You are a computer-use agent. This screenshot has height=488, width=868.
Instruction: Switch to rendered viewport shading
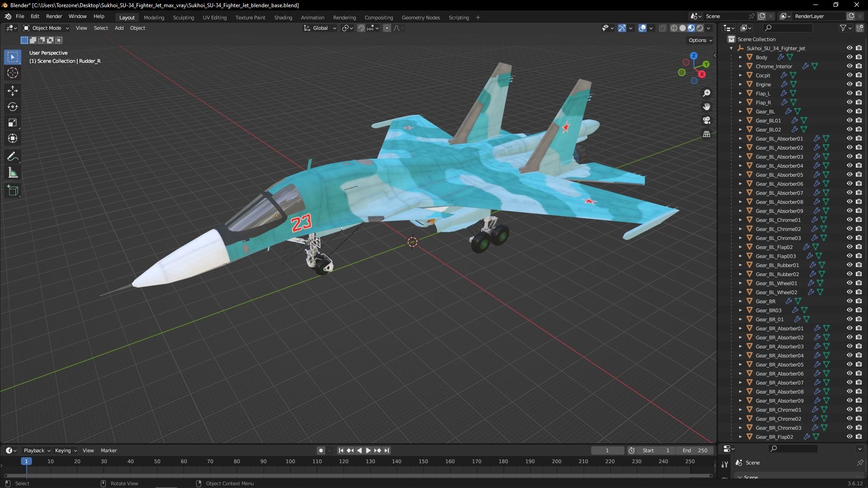pos(700,28)
